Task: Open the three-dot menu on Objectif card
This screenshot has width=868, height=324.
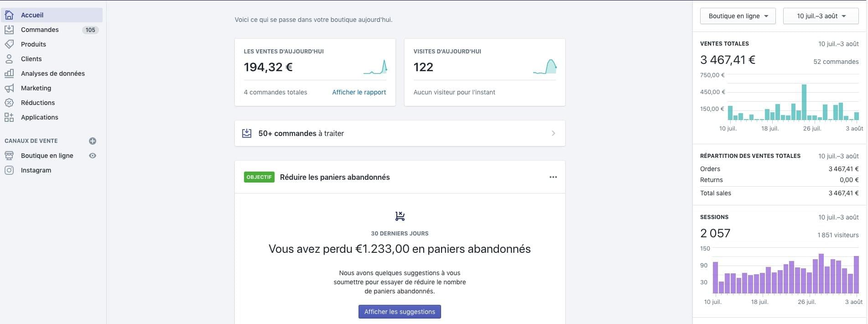Action: 553,177
